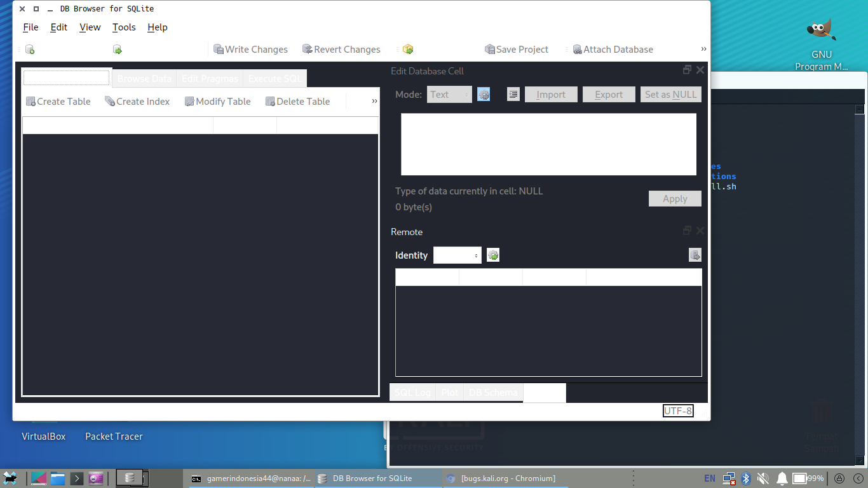Click the Import button
This screenshot has width=868, height=488.
[x=551, y=95]
